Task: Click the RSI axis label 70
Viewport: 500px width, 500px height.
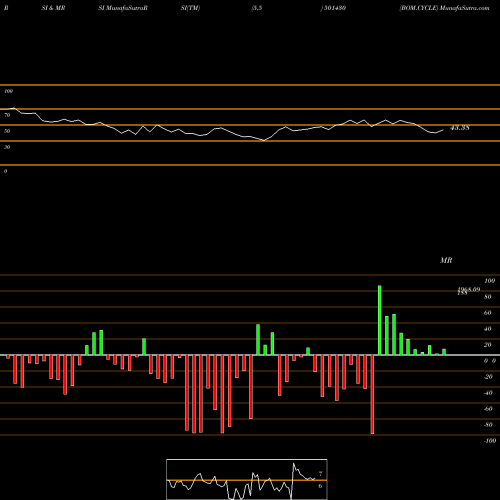Action: pyautogui.click(x=7, y=115)
